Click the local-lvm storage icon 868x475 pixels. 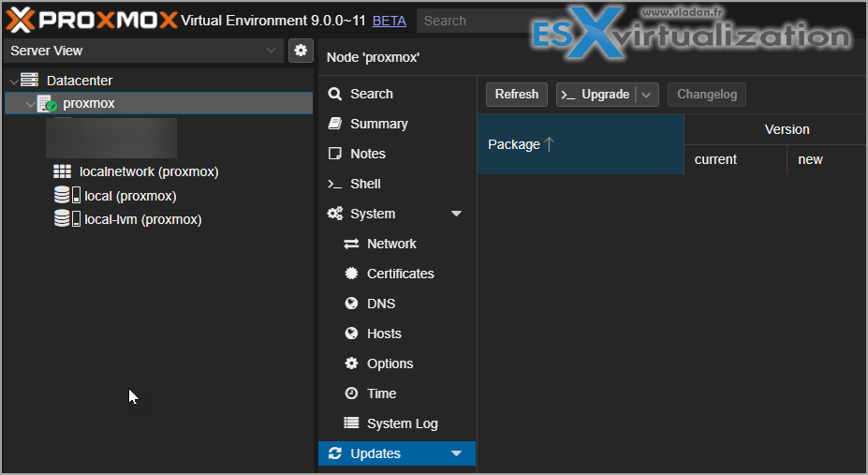click(67, 218)
